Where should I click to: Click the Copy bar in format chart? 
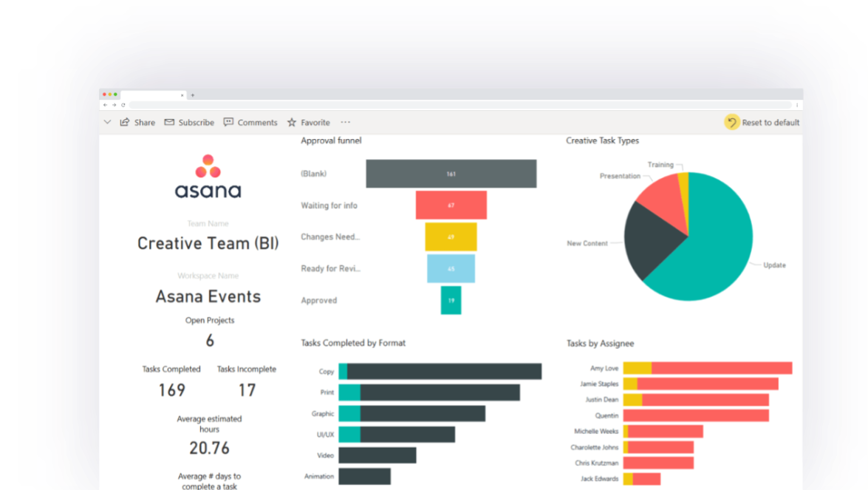point(440,371)
